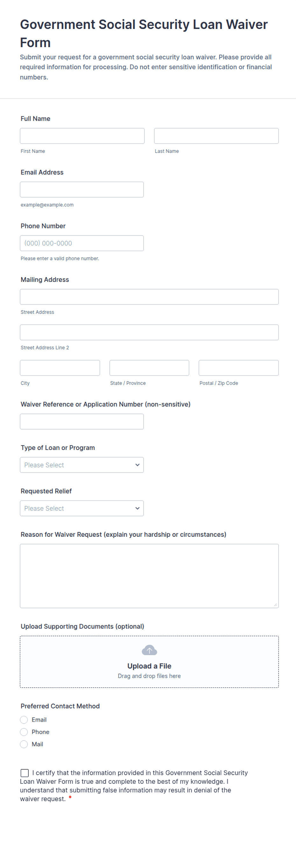Click the Waiver Reference Number field
Image resolution: width=296 pixels, height=868 pixels.
82,422
